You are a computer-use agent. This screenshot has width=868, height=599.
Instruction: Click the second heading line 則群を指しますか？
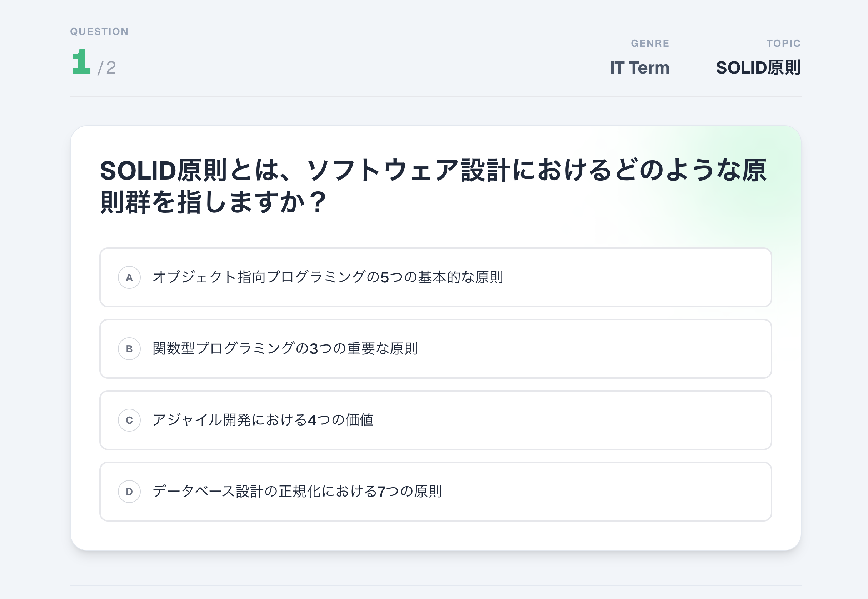click(x=213, y=202)
